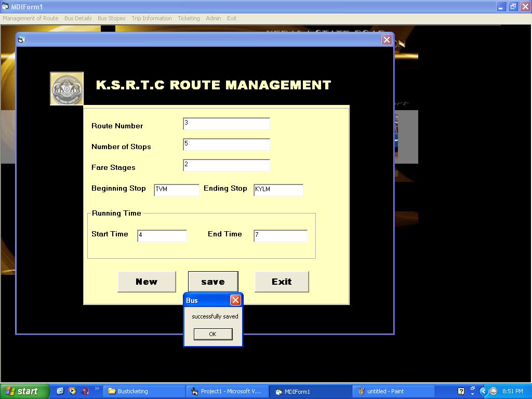Expand the Quick Launch overflow chevron
Image resolution: width=532 pixels, height=399 pixels.
(97, 389)
